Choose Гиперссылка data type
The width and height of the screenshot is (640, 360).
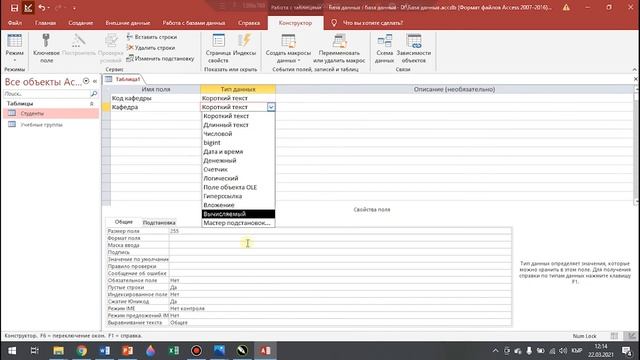(x=238, y=196)
